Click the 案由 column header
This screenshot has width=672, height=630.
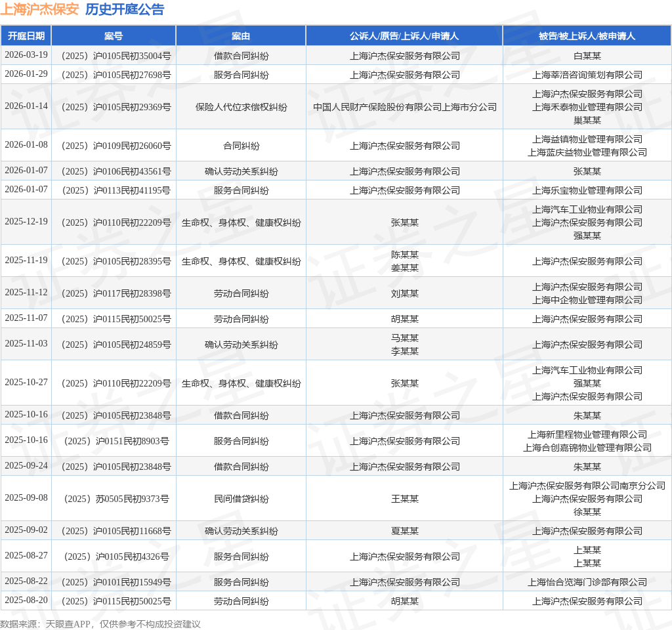pos(241,36)
